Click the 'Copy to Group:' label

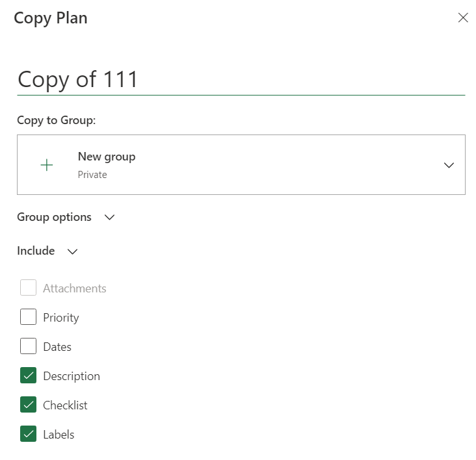[57, 120]
